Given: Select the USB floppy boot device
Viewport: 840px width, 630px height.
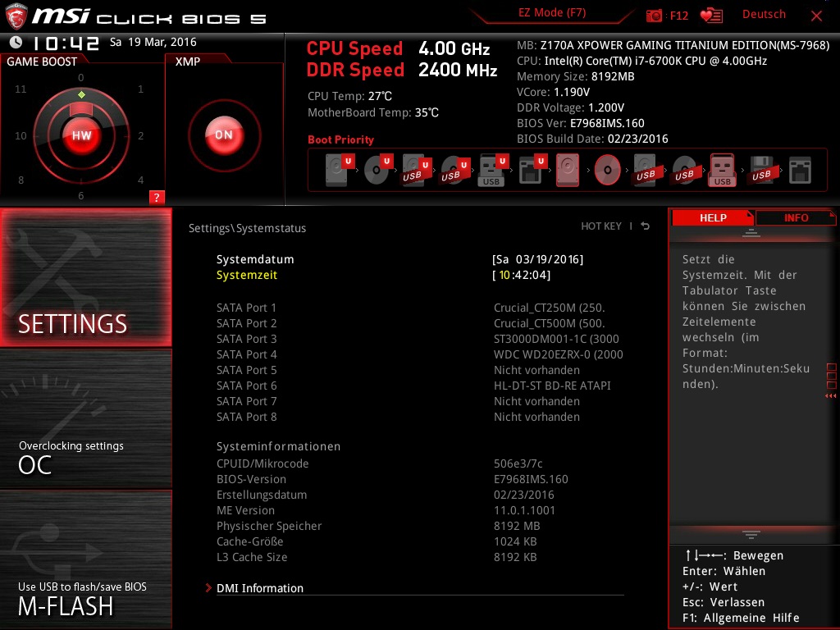Looking at the screenshot, I should [761, 170].
